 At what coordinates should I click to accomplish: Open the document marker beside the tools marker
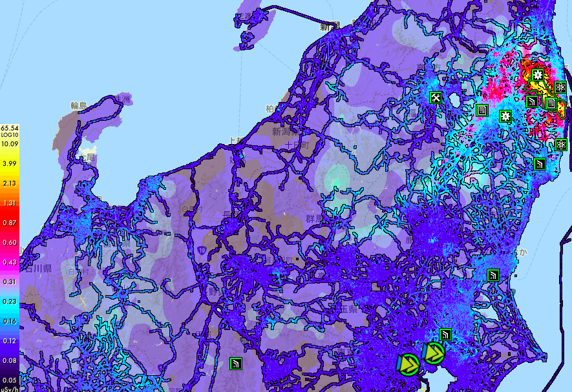tap(482, 110)
